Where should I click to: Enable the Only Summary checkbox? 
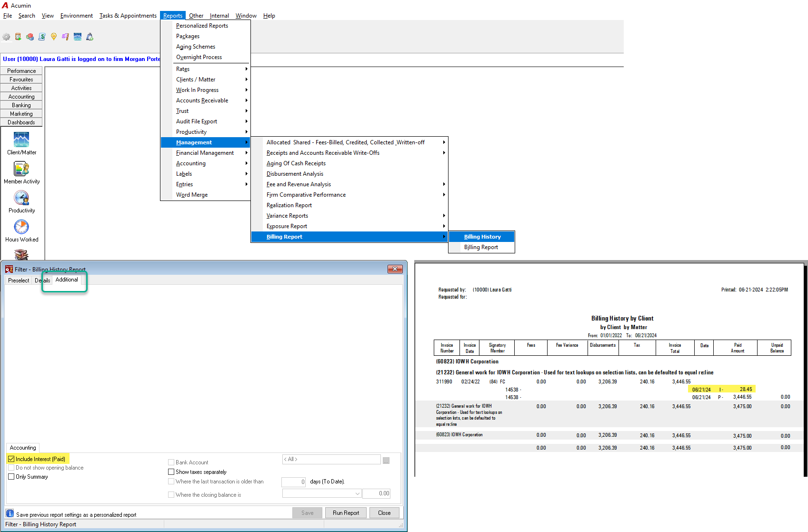(x=11, y=476)
